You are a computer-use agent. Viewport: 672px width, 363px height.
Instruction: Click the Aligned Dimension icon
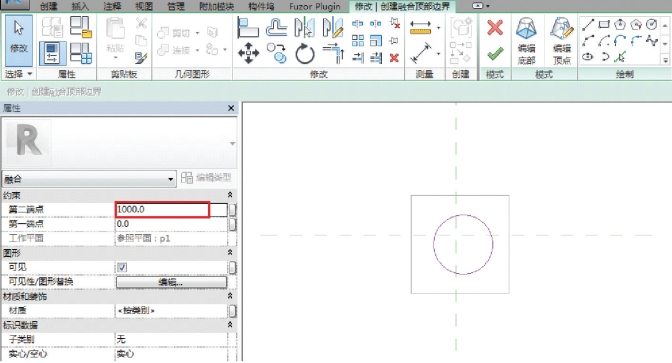(x=420, y=53)
